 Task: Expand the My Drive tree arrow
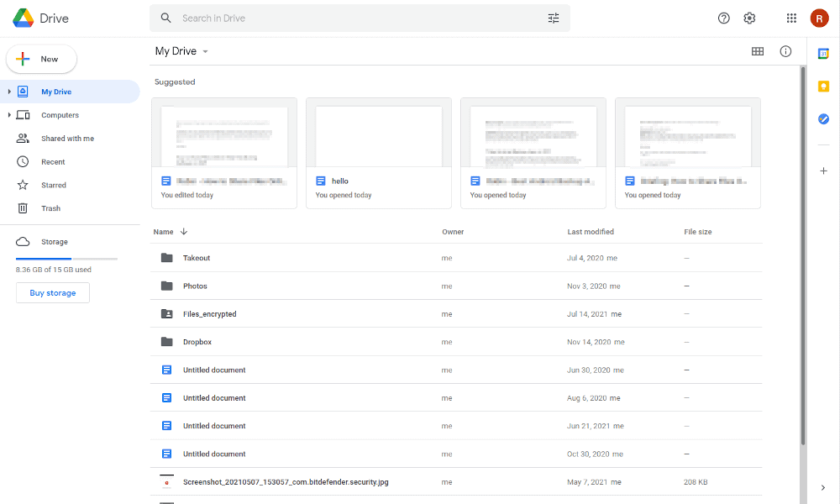(9, 92)
